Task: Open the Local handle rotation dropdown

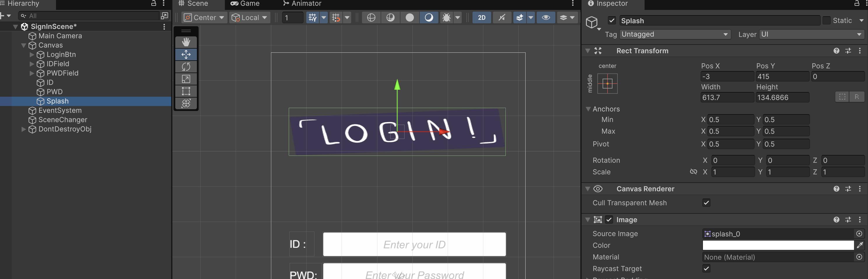Action: pyautogui.click(x=250, y=17)
